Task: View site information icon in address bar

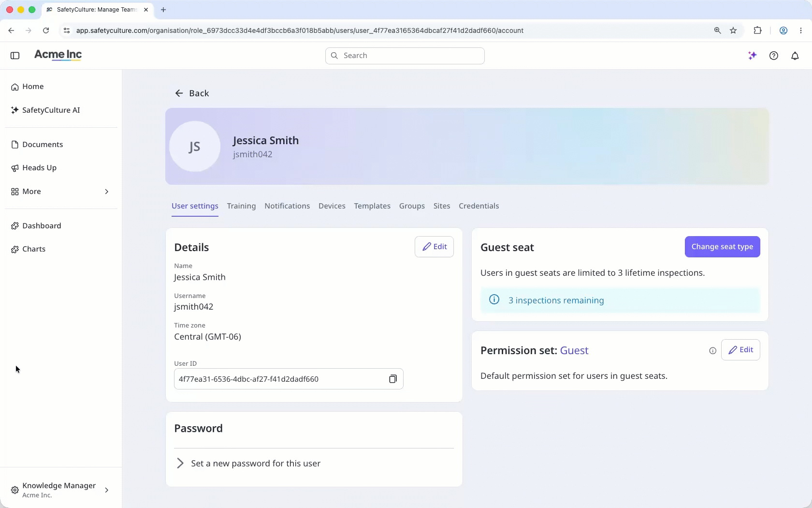Action: tap(67, 30)
